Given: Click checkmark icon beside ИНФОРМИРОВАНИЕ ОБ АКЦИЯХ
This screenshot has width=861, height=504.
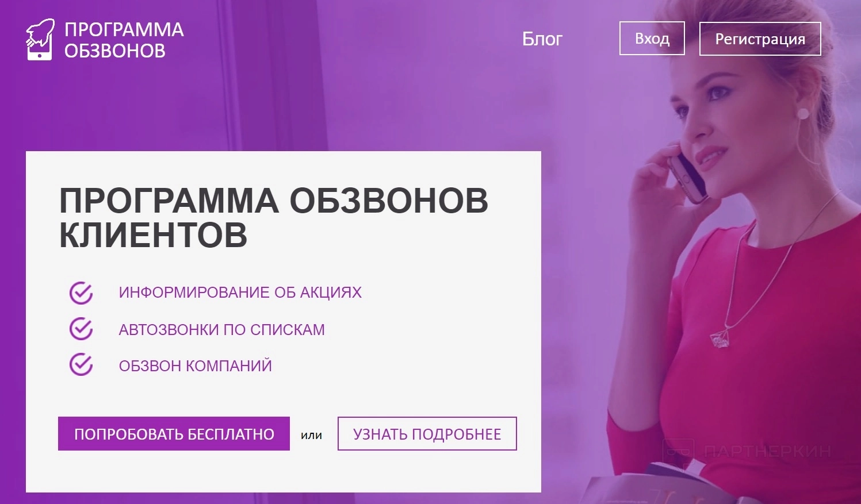Looking at the screenshot, I should (x=81, y=293).
